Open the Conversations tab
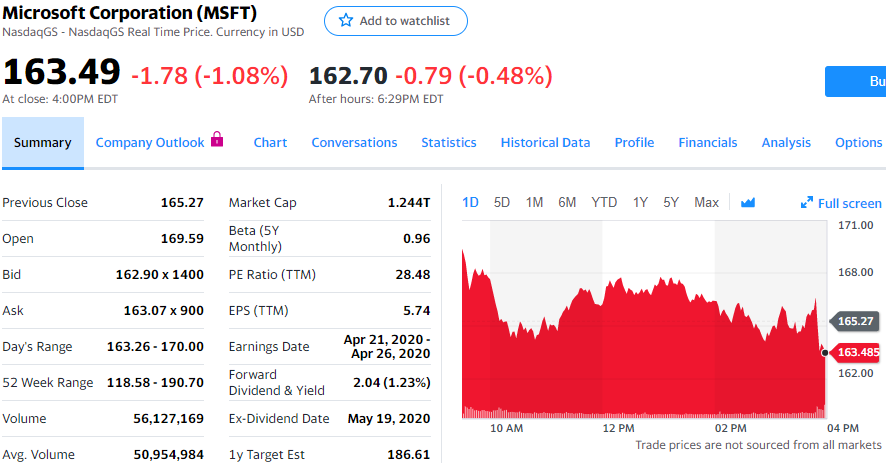Screen dimensions: 886x463 (354, 142)
